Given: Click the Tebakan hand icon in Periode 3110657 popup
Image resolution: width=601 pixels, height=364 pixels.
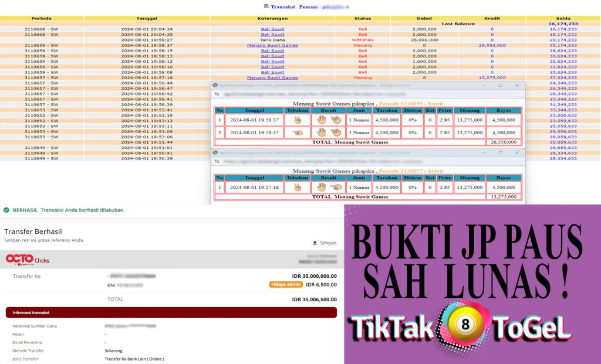Looking at the screenshot, I should coord(298,188).
